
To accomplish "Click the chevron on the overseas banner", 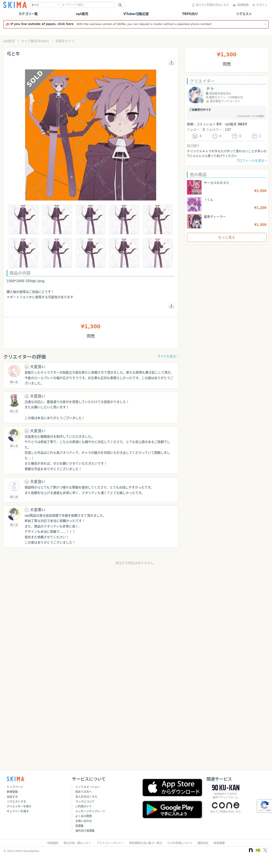I will coord(265,24).
